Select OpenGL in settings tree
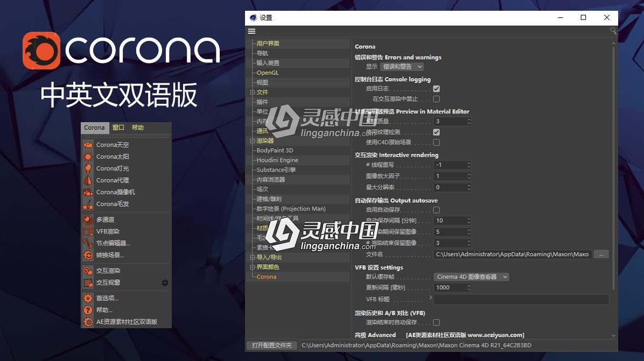 click(268, 73)
